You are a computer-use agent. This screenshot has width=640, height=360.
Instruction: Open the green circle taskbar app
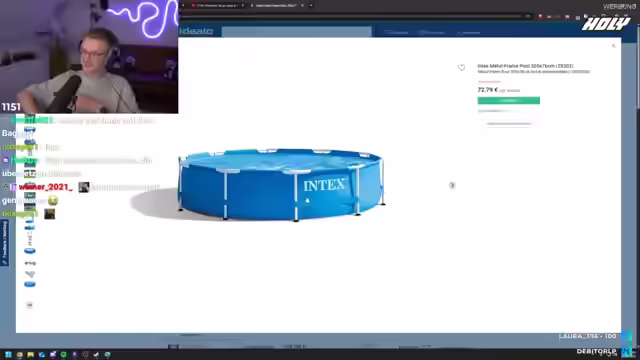pyautogui.click(x=63, y=355)
